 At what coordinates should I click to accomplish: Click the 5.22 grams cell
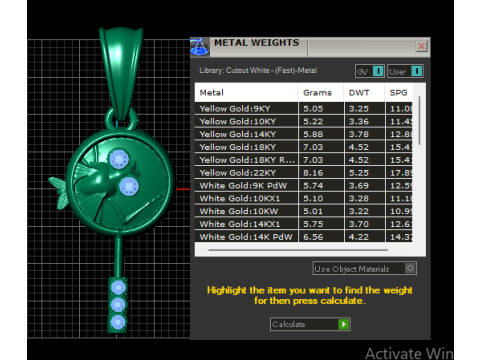(321, 121)
